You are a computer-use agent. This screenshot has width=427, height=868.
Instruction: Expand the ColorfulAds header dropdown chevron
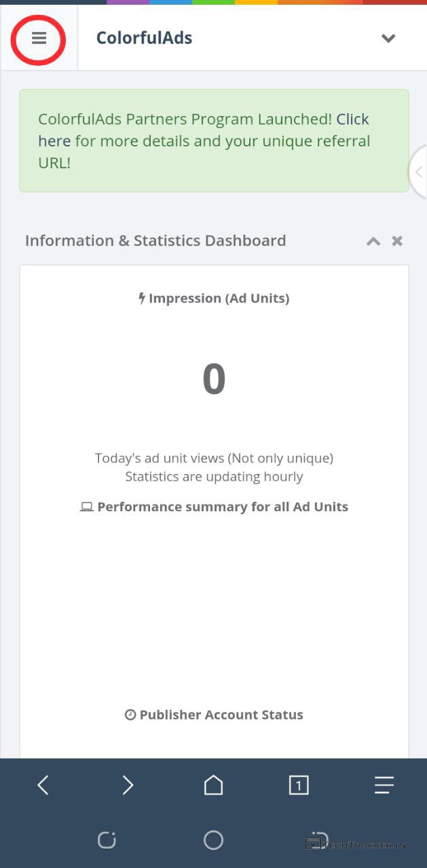click(388, 39)
